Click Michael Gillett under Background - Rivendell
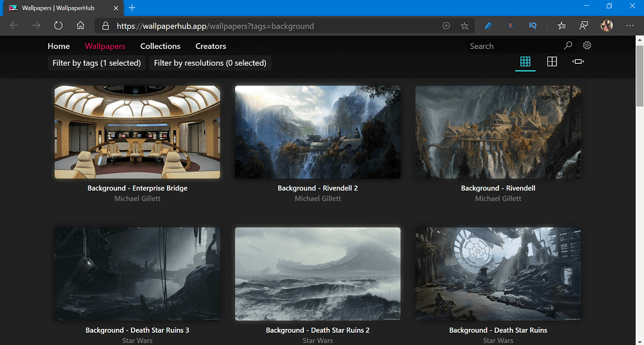Image resolution: width=644 pixels, height=345 pixels. (498, 198)
